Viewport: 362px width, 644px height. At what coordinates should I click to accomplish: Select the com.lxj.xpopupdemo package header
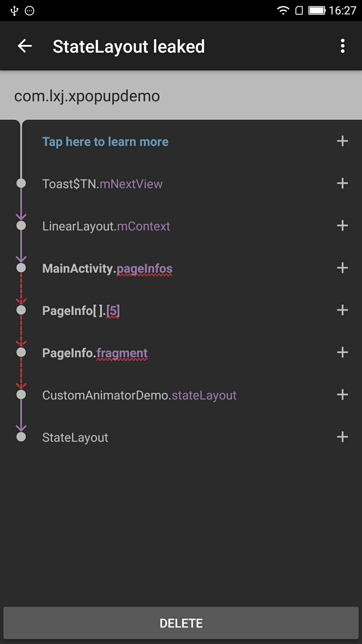pos(87,96)
